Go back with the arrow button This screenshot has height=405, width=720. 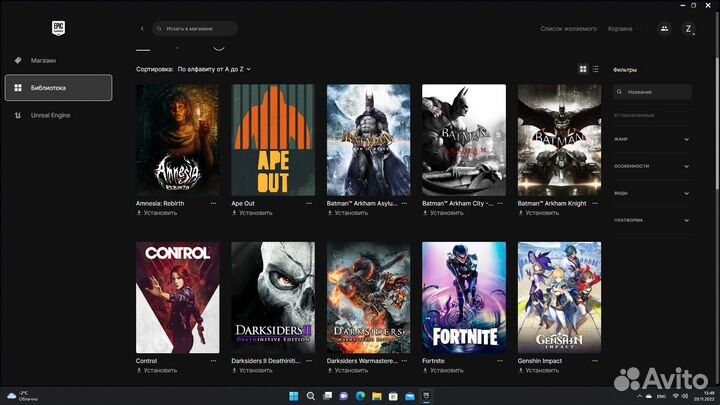click(x=142, y=28)
